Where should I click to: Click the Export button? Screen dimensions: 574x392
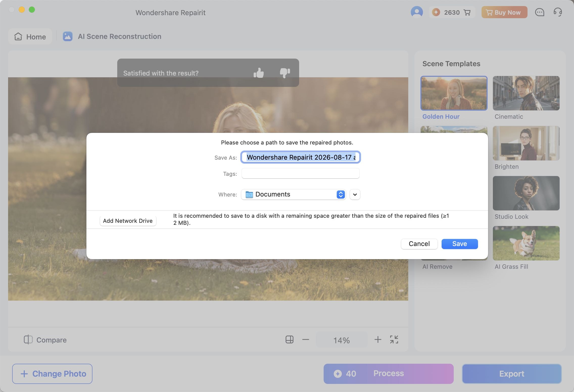(x=512, y=374)
